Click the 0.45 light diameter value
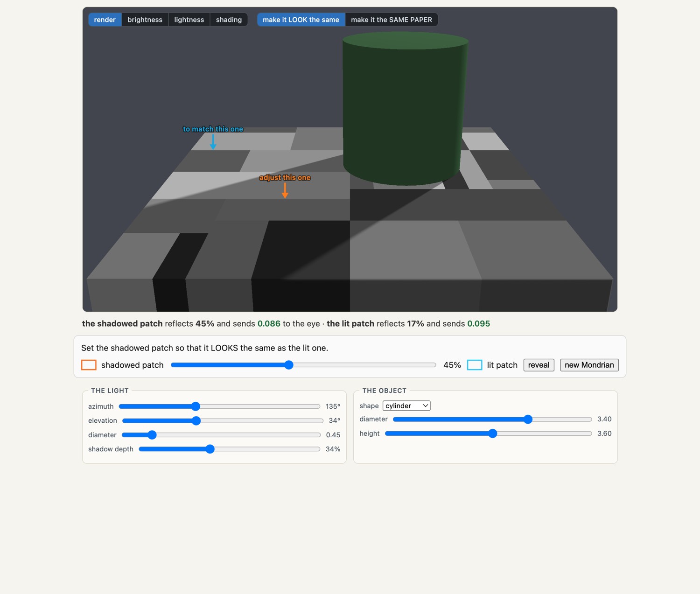 point(333,435)
